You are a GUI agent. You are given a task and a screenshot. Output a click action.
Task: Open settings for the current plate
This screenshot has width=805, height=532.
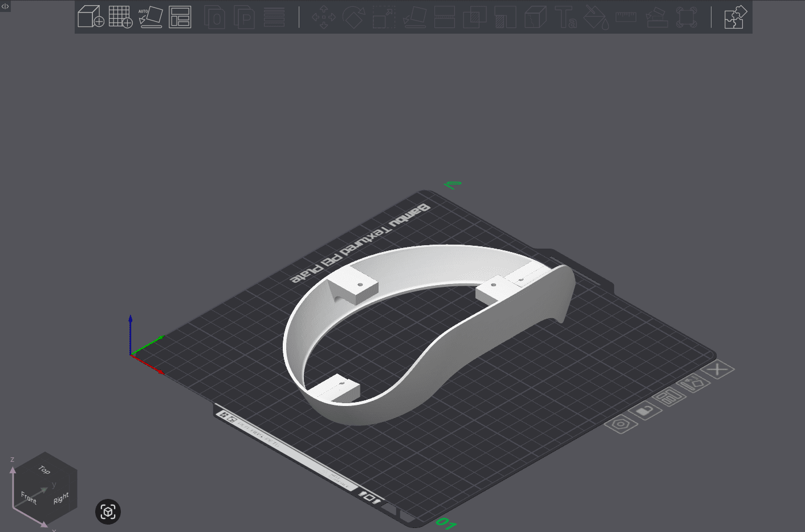(x=621, y=423)
